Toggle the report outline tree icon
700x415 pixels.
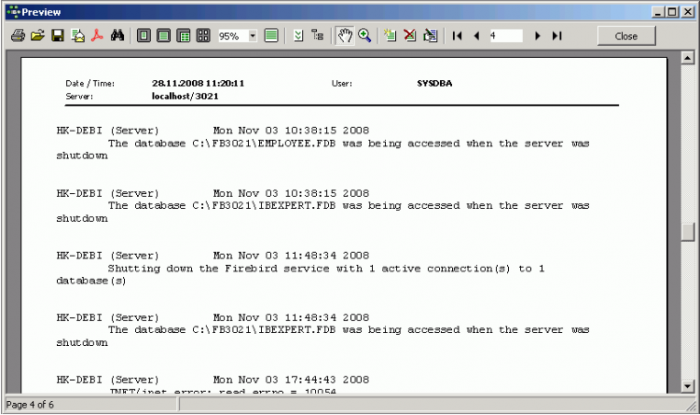pyautogui.click(x=317, y=36)
